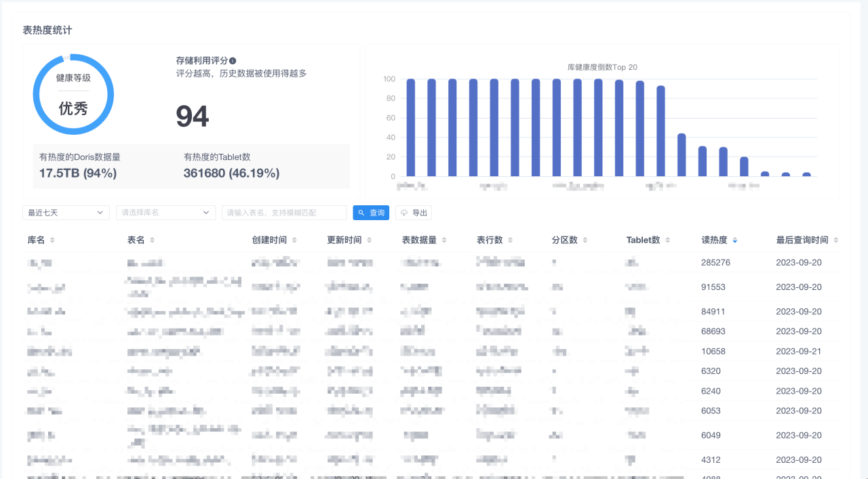Click read heat value 285276
The width and height of the screenshot is (868, 479).
point(715,262)
